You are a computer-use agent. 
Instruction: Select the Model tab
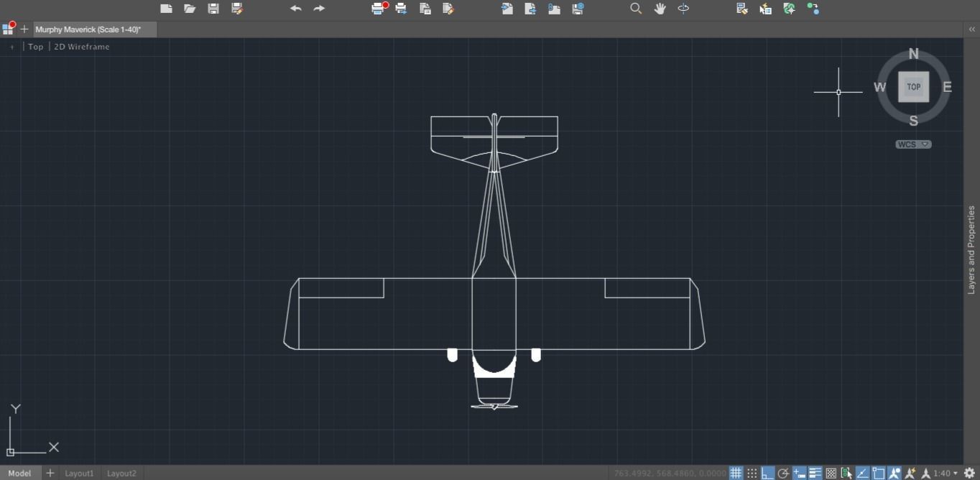click(x=19, y=473)
